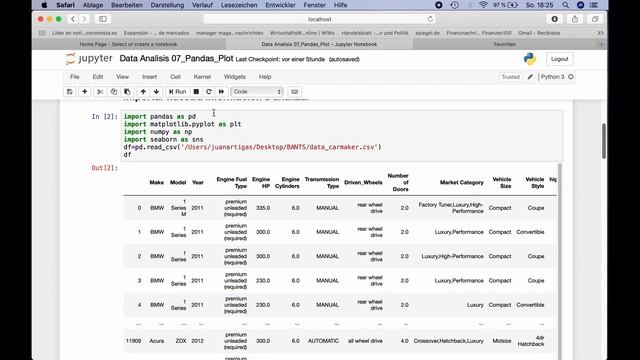Open the Help menu in Jupyter
The height and width of the screenshot is (360, 640).
[265, 77]
